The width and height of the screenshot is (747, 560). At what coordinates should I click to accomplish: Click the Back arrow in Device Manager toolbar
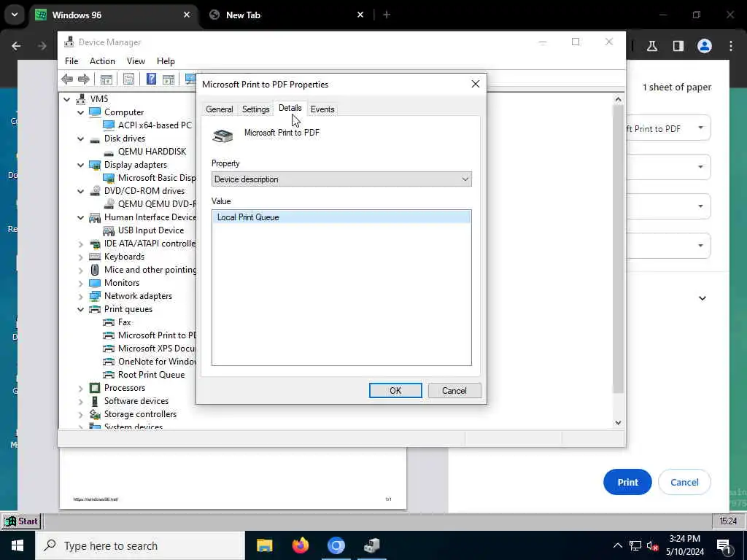(67, 79)
